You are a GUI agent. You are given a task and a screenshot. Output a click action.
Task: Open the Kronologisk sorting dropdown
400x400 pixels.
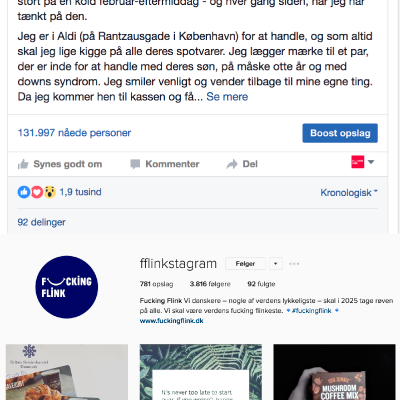click(349, 193)
